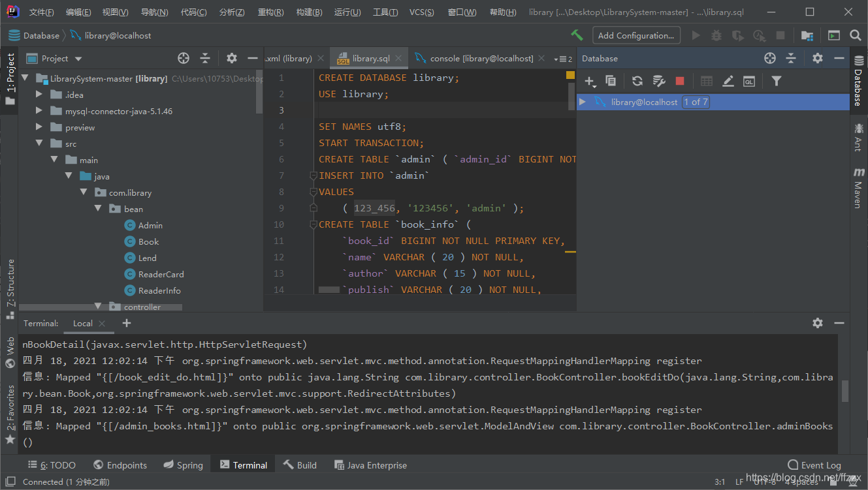Toggle the Web side stripe button
This screenshot has height=490, width=868.
[x=10, y=353]
